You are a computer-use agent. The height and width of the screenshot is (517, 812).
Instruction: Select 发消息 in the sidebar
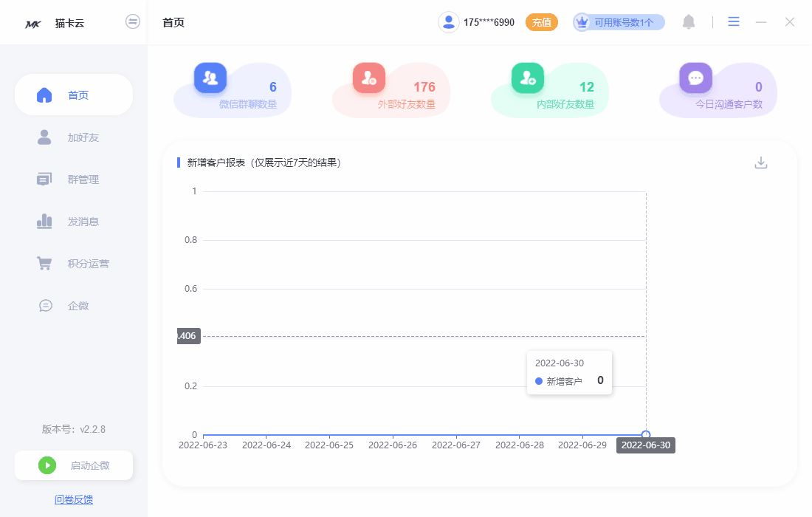pyautogui.click(x=74, y=221)
